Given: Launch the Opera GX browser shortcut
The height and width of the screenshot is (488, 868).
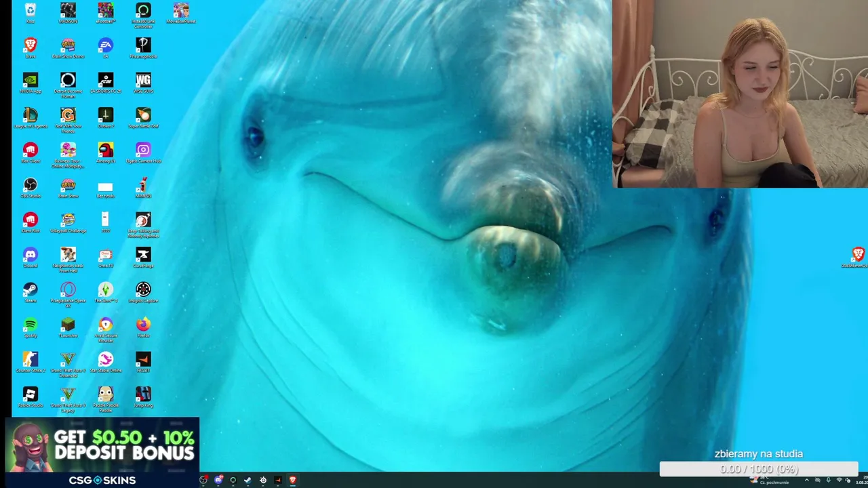Looking at the screenshot, I should [68, 295].
